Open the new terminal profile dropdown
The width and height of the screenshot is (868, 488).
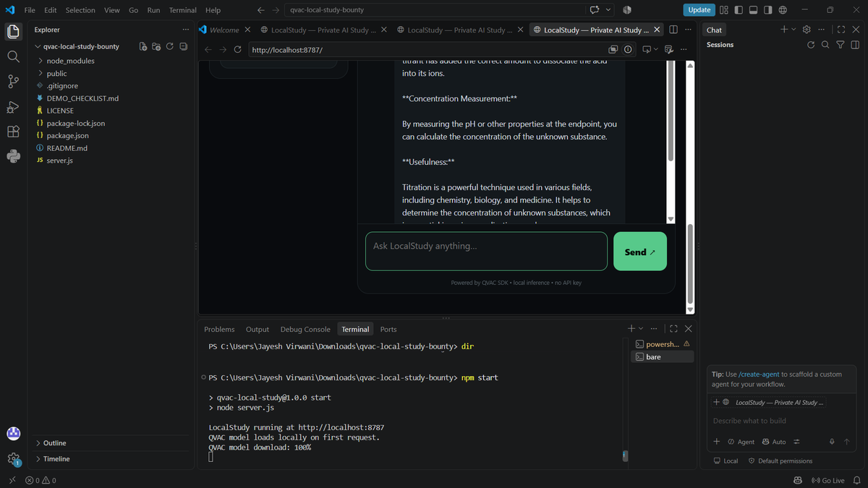point(641,329)
